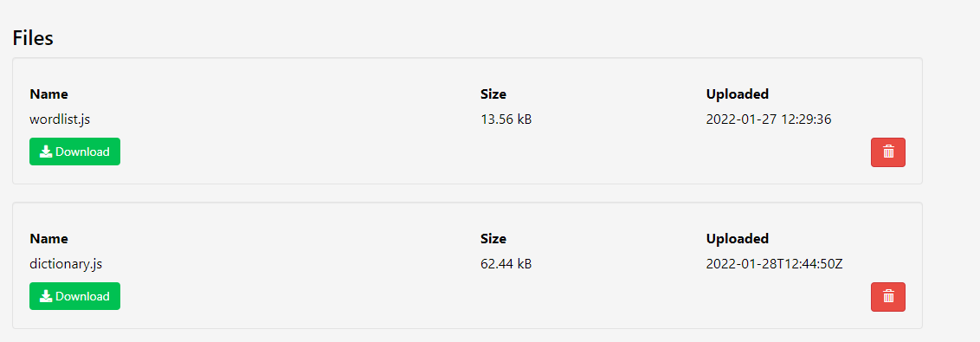This screenshot has width=980, height=342.
Task: Click the Size label above 13.56 kB
Action: click(x=493, y=94)
